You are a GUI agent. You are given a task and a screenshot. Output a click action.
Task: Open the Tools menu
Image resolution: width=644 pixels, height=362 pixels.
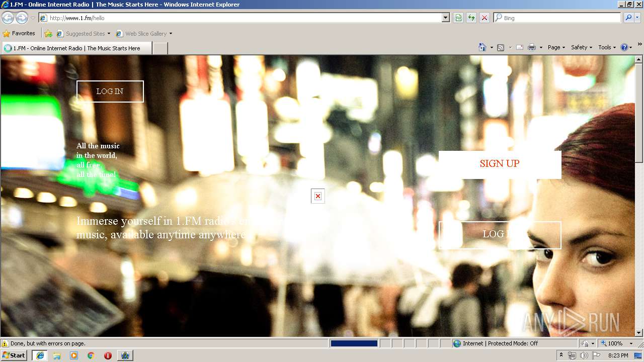(x=607, y=47)
